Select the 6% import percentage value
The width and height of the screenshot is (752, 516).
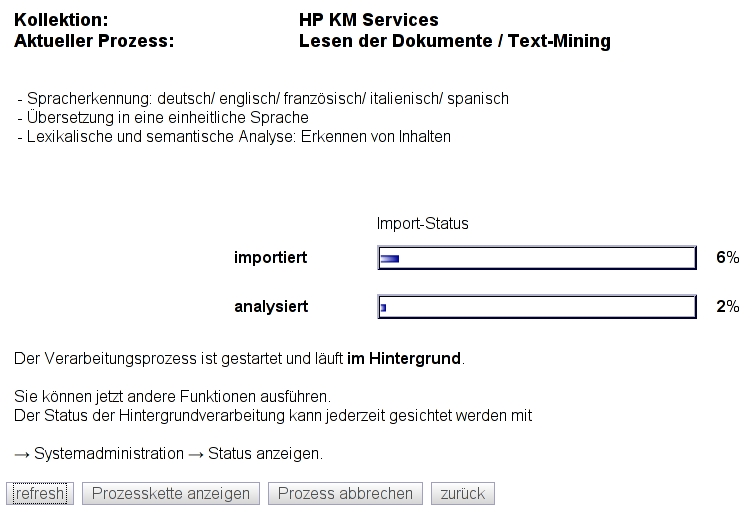pyautogui.click(x=727, y=258)
